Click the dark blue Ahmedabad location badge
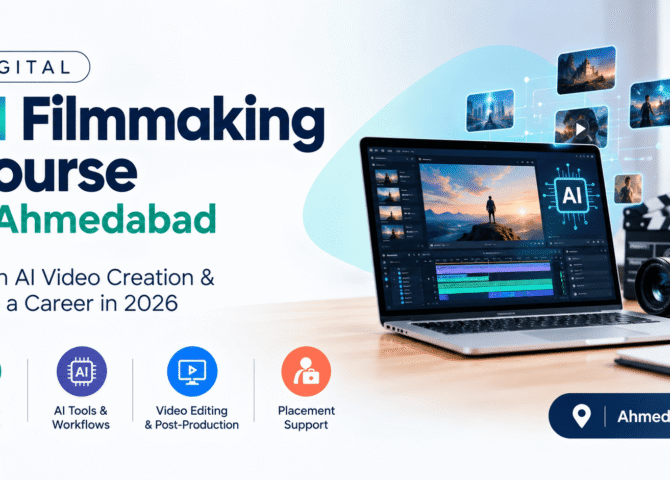Viewport: 670px width, 480px height. [x=609, y=416]
